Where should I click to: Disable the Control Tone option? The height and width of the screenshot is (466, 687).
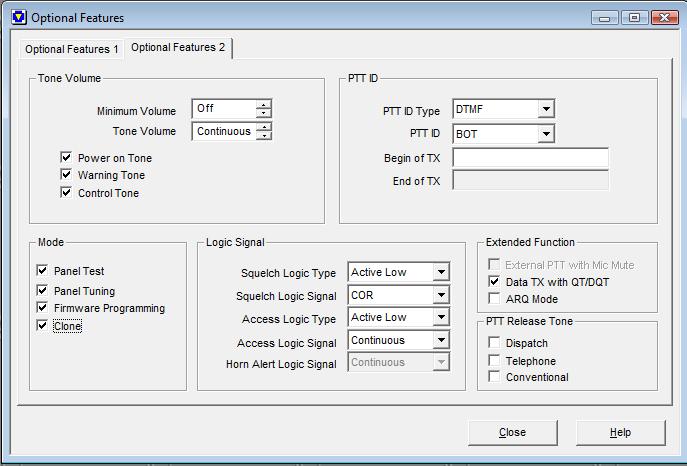tap(66, 192)
